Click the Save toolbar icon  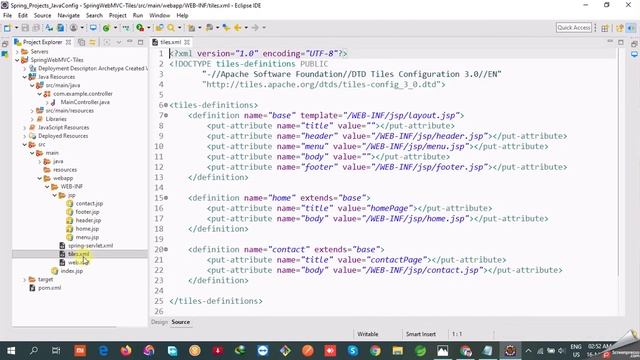(25, 28)
